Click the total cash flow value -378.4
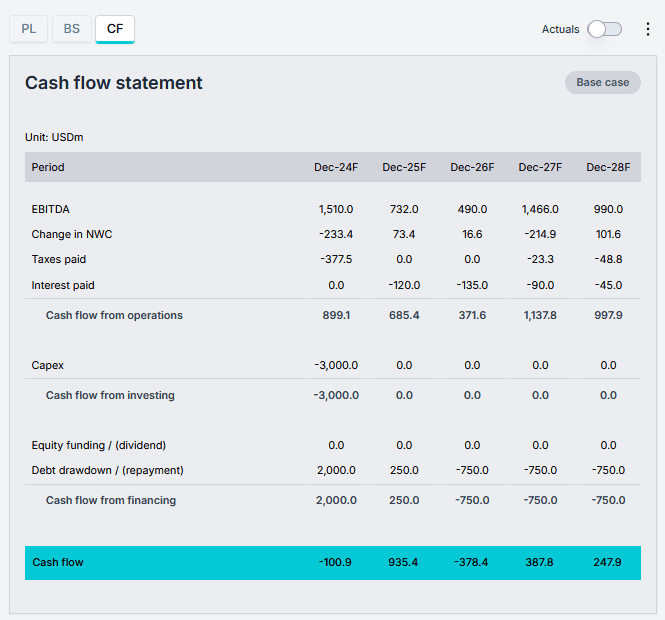 pos(471,562)
